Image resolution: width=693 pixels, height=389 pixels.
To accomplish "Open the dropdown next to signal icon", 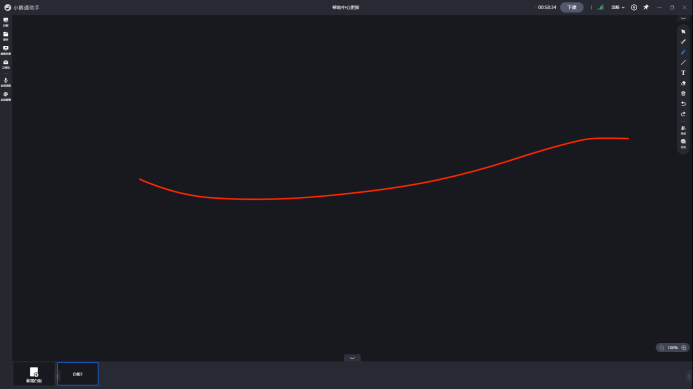I will pyautogui.click(x=617, y=8).
